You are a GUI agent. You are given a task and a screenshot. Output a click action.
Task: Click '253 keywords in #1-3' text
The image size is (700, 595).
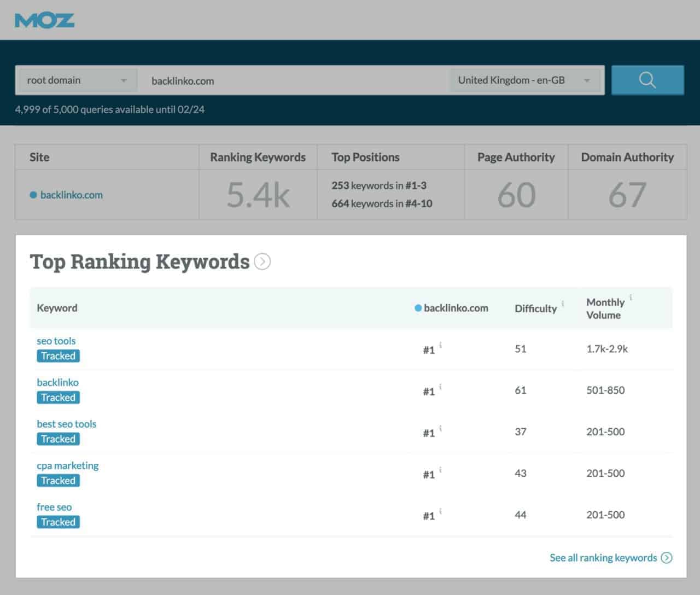379,185
